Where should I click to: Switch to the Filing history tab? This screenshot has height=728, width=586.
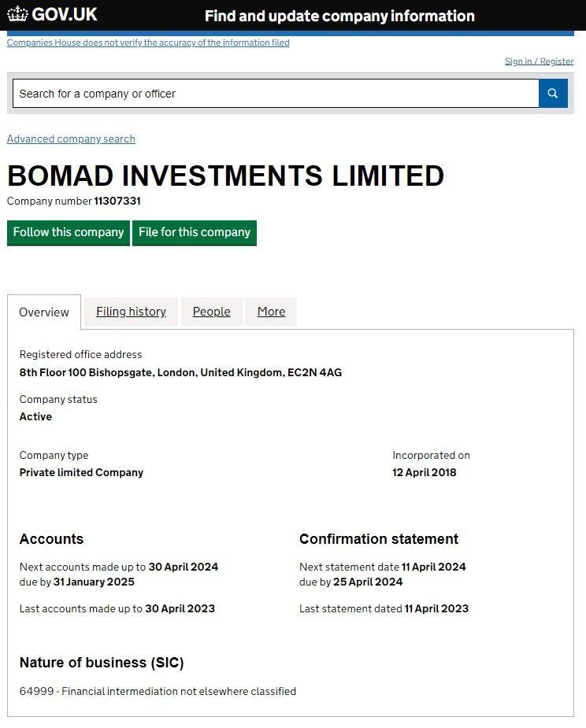point(131,312)
